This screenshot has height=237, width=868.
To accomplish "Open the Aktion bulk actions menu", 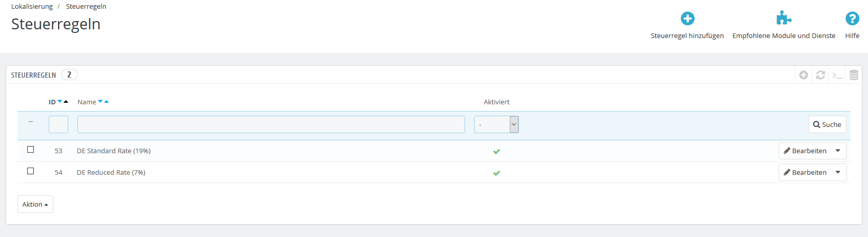I will tap(35, 204).
